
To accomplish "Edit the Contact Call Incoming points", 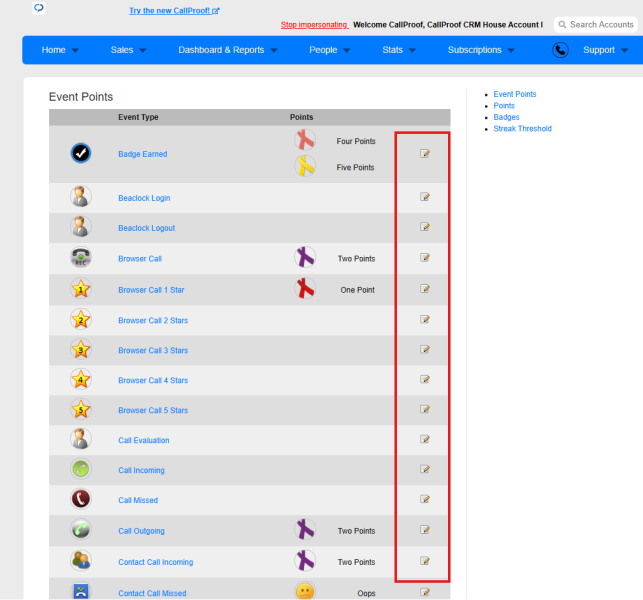I will [425, 561].
